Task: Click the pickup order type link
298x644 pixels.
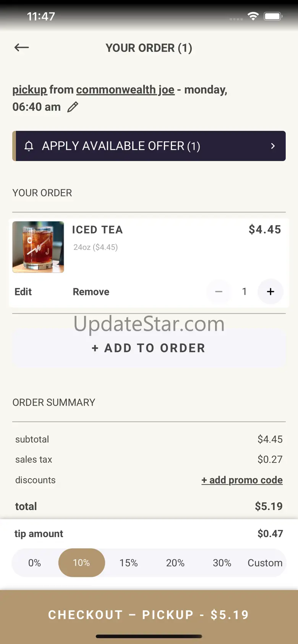Action: coord(30,90)
